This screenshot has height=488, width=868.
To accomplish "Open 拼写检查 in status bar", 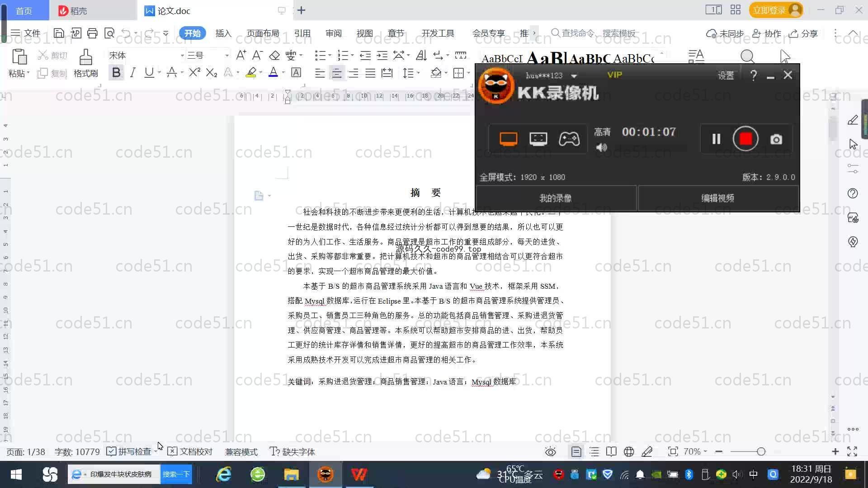I will (130, 451).
